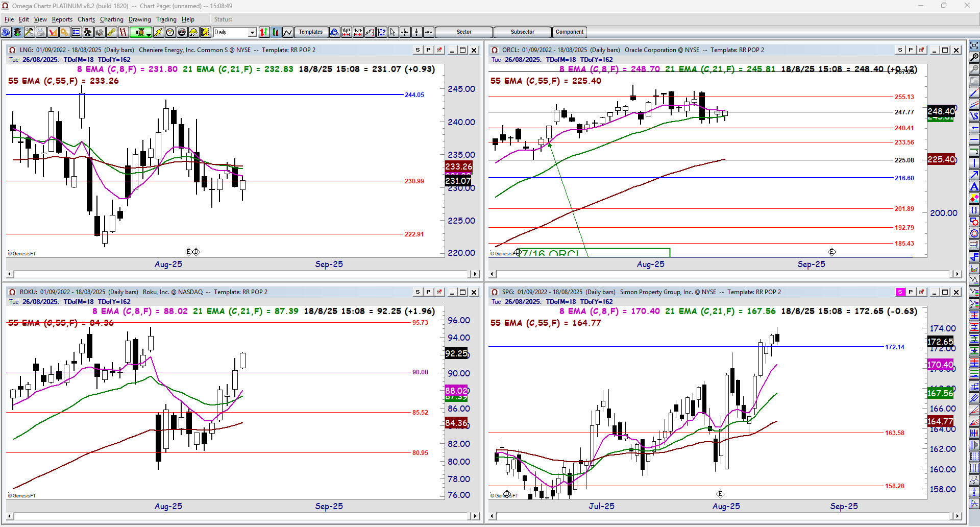Open the Charting menu
The height and width of the screenshot is (527, 980).
(112, 19)
